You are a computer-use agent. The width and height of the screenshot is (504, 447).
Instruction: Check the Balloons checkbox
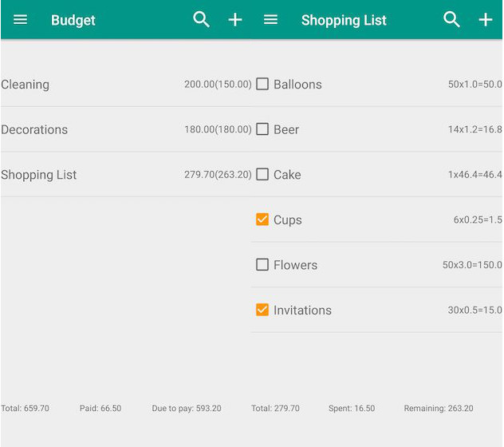point(262,85)
